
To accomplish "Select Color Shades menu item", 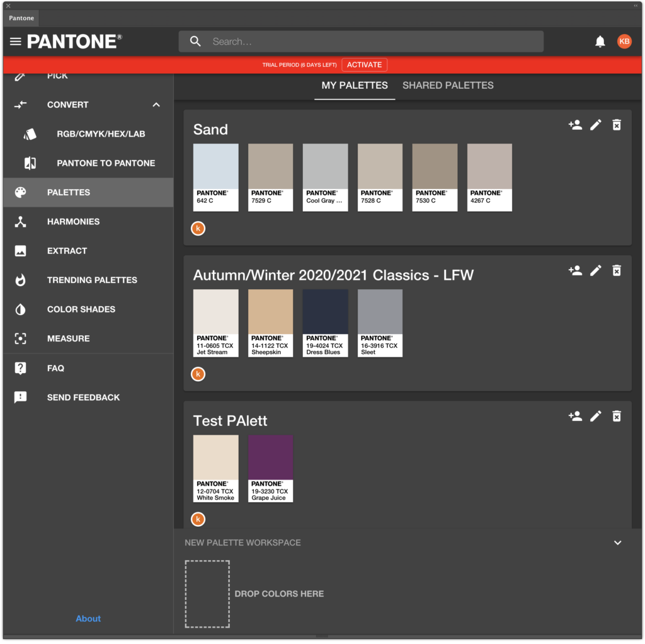I will tap(88, 309).
